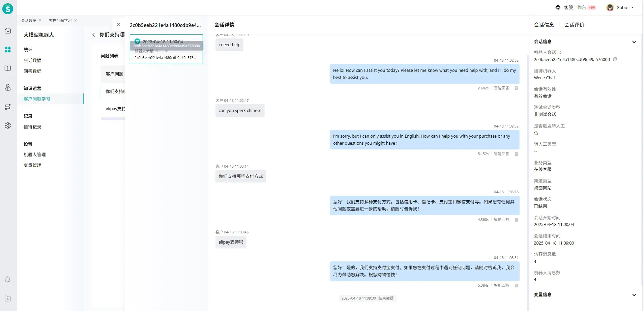Click the Sobot S logo icon
This screenshot has width=644, height=311.
coord(8,8)
